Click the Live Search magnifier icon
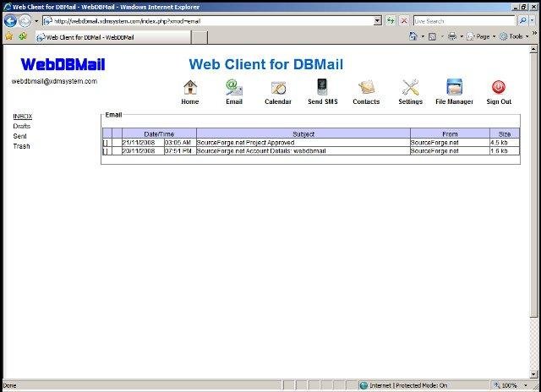The height and width of the screenshot is (392, 541). [x=522, y=20]
